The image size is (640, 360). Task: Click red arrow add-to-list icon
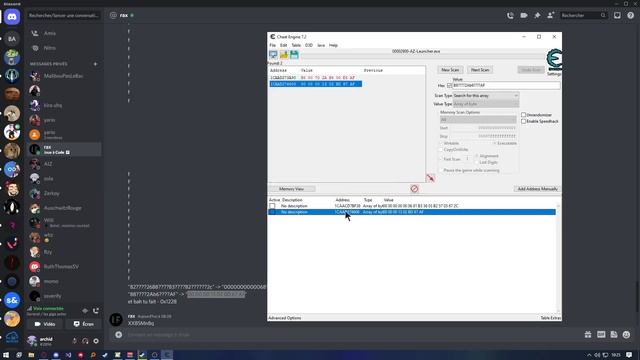(430, 178)
